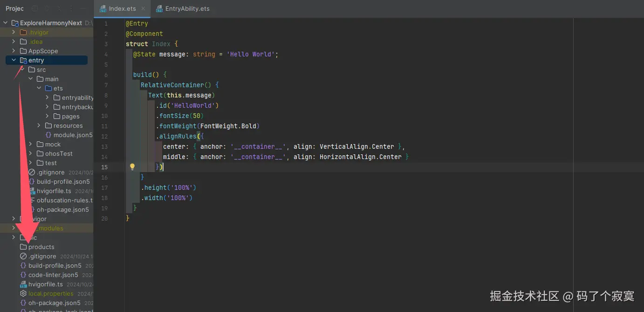Click the Collapse All icon in Project header
644x312 pixels.
click(x=58, y=8)
